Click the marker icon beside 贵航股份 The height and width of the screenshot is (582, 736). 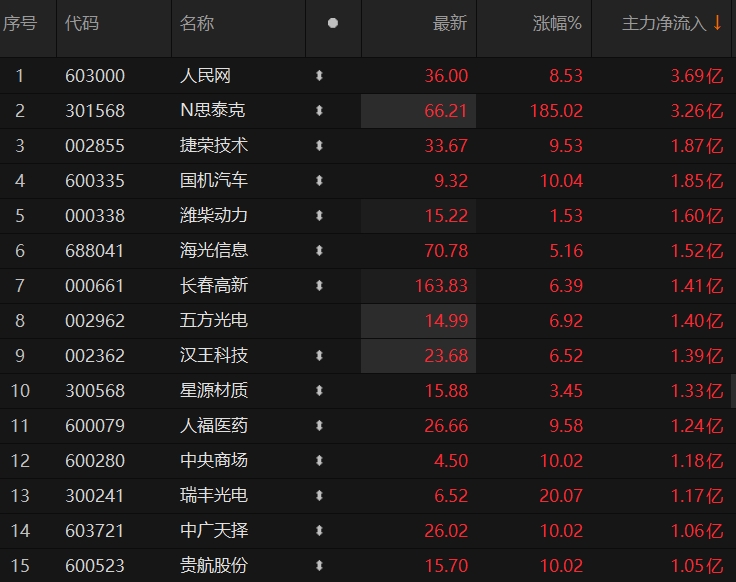[x=319, y=566]
